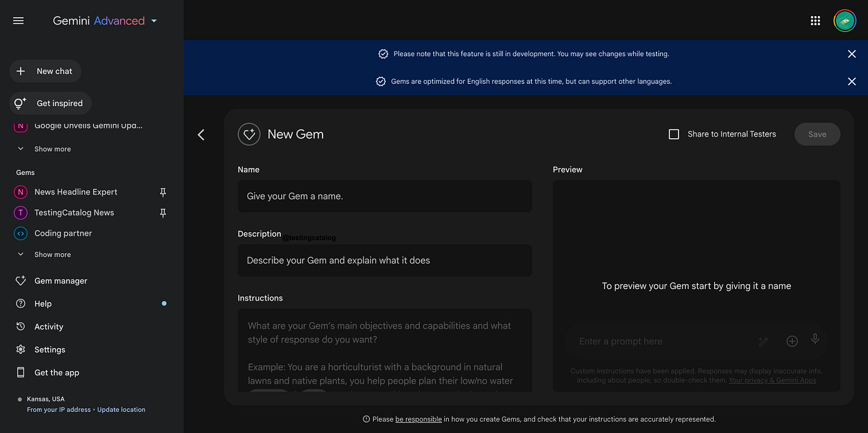Open Gem manager
This screenshot has height=433, width=868.
(x=61, y=281)
